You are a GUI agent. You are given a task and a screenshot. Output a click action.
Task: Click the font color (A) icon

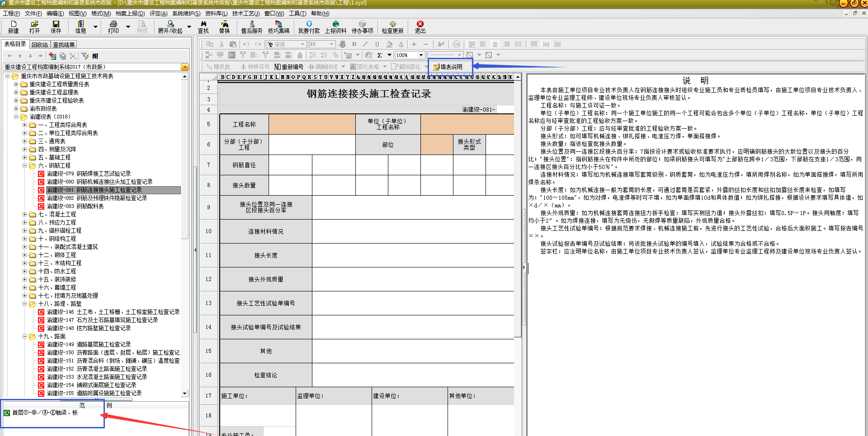(x=401, y=44)
